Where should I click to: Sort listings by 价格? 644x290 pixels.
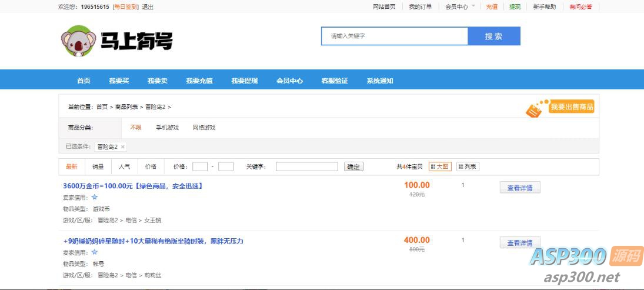point(151,166)
